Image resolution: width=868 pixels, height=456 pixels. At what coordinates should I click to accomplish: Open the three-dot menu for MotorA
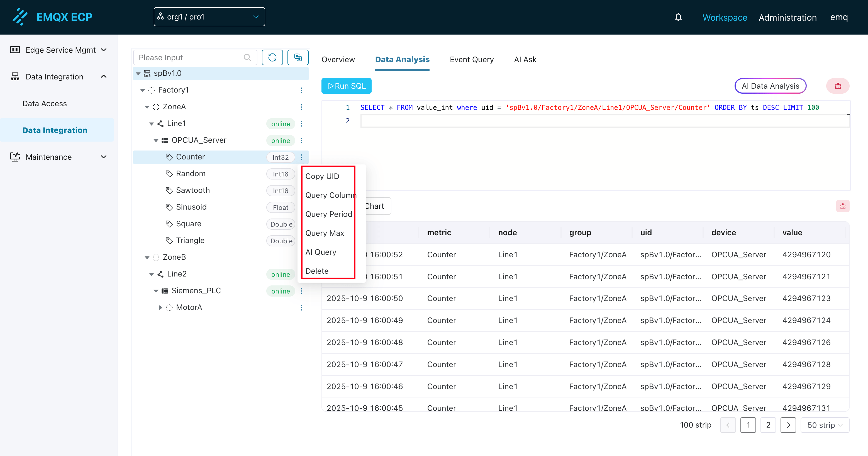pos(301,308)
